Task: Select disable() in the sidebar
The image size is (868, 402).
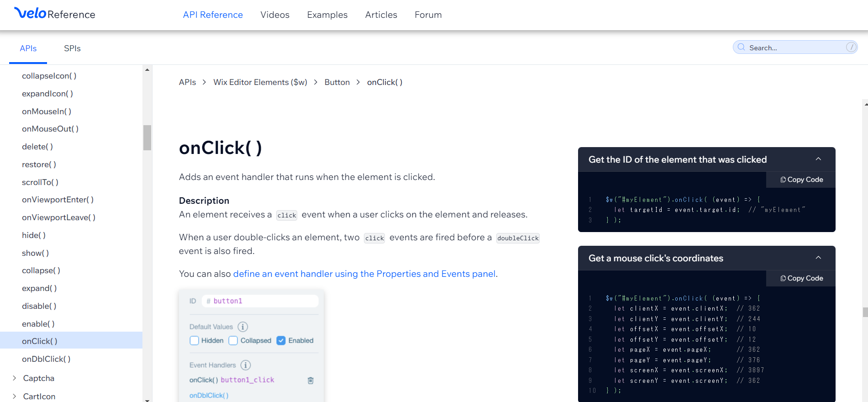Action: [39, 306]
